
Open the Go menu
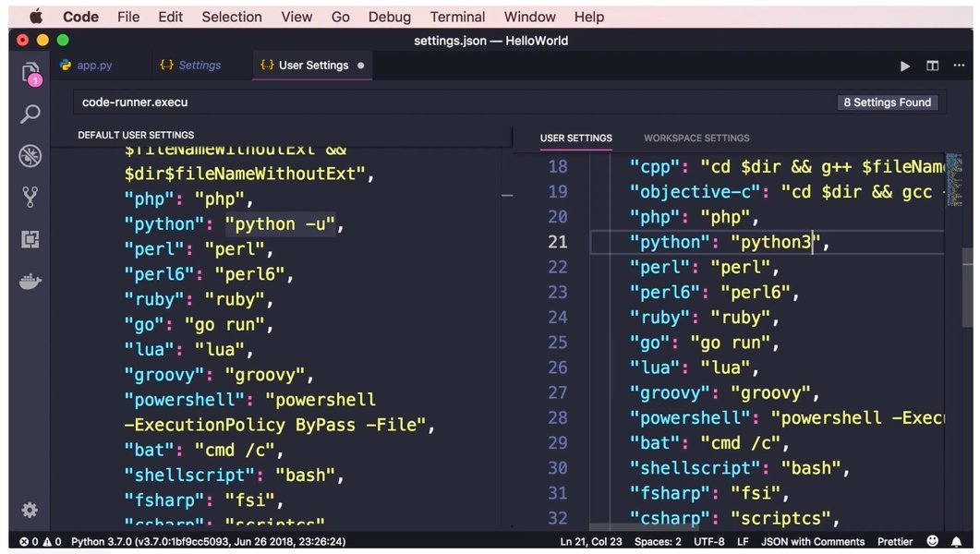[x=340, y=17]
